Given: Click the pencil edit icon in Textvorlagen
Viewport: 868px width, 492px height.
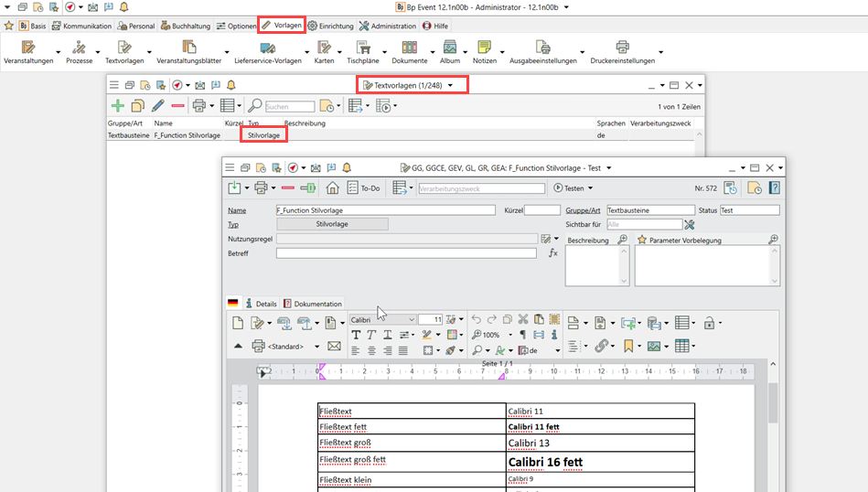Looking at the screenshot, I should [x=157, y=106].
